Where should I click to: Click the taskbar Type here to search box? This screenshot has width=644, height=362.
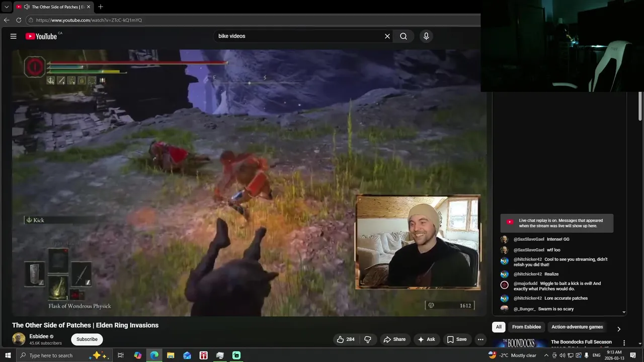64,355
